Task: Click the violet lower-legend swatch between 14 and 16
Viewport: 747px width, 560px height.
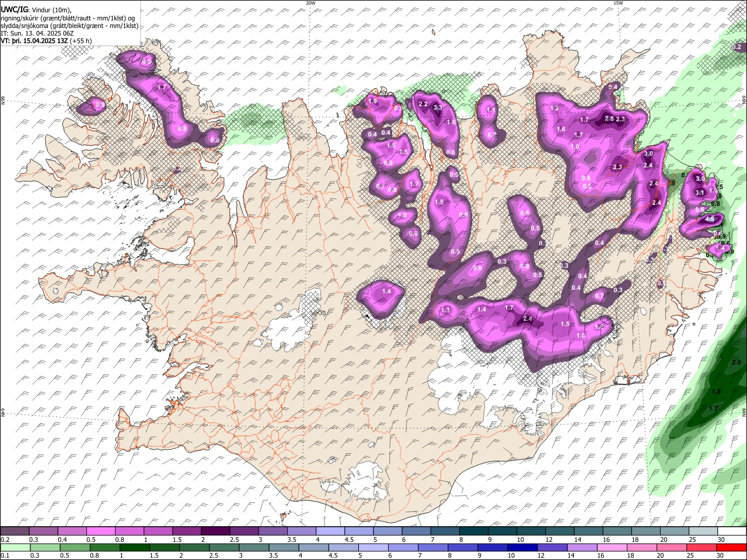Action: (x=582, y=547)
